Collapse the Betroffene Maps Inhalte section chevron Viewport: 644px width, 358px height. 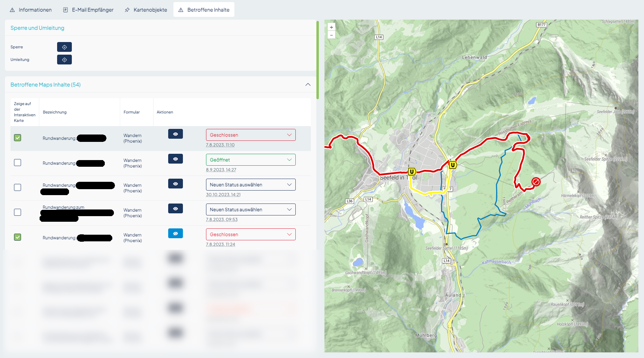pyautogui.click(x=308, y=84)
